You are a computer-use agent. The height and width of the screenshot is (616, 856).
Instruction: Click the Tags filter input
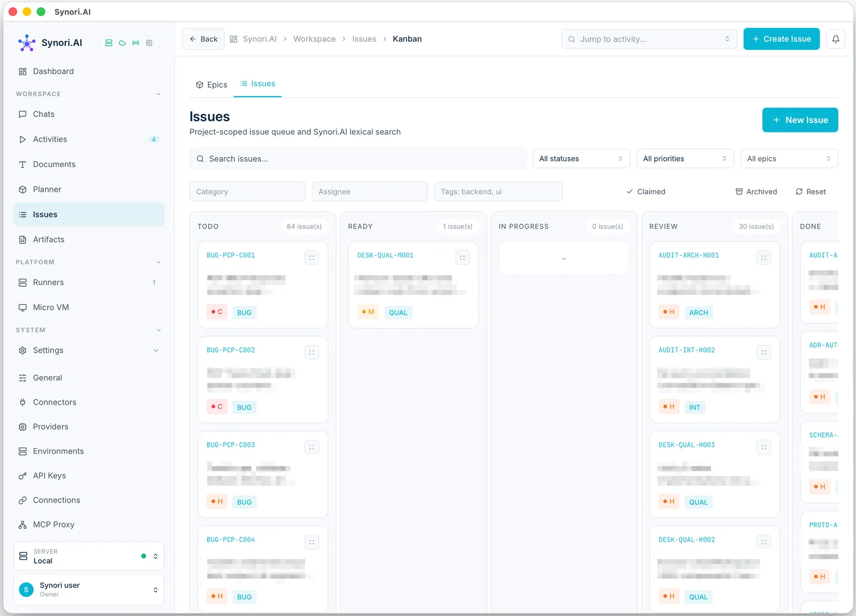click(x=498, y=192)
